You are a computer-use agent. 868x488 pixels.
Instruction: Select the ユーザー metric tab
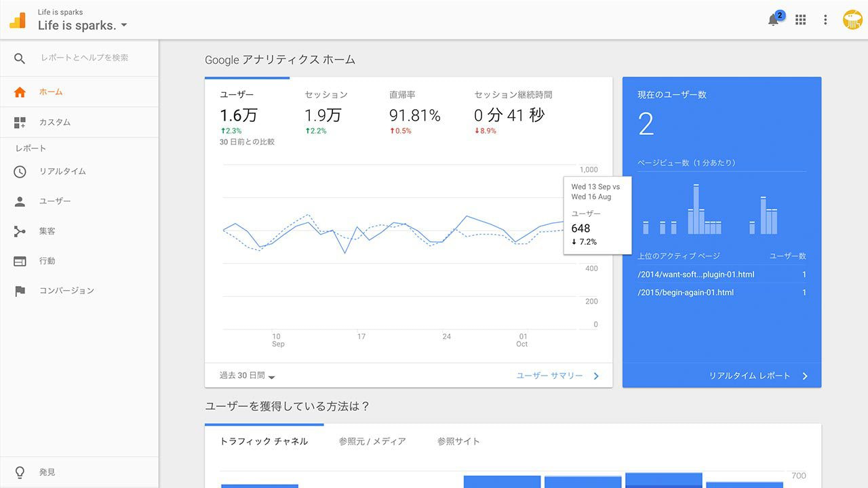click(248, 112)
